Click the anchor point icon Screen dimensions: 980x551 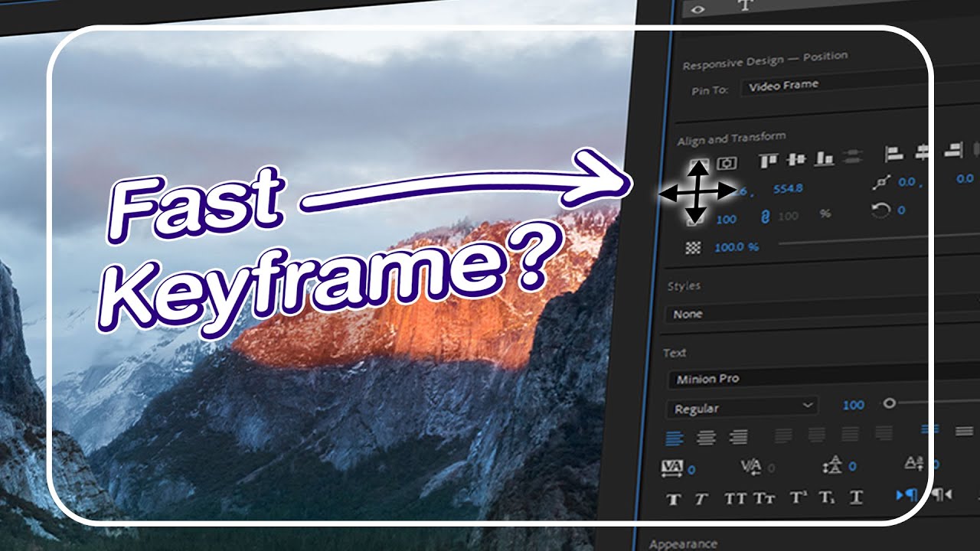[883, 184]
